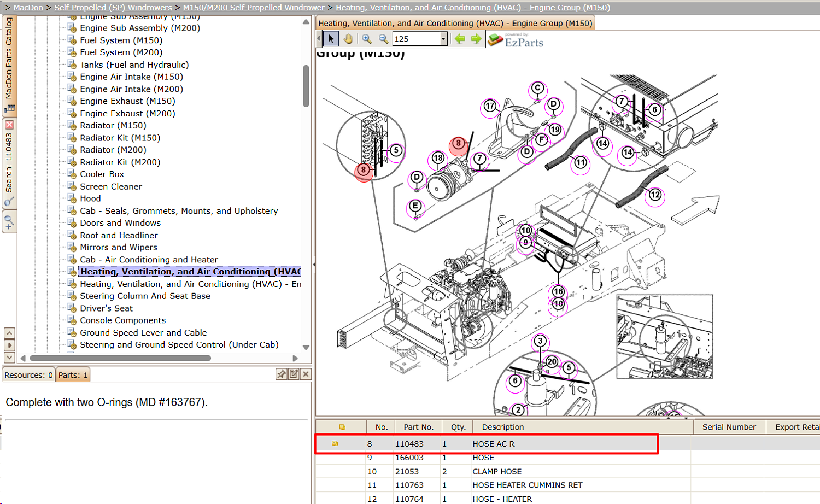Select part number 110764 in the table
This screenshot has width=820, height=504.
click(x=409, y=499)
